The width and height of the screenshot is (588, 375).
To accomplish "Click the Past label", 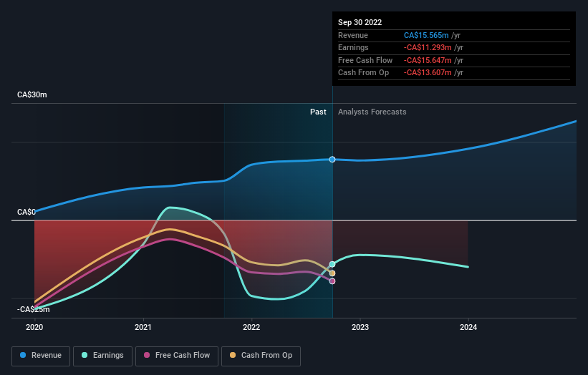I will pyautogui.click(x=318, y=112).
